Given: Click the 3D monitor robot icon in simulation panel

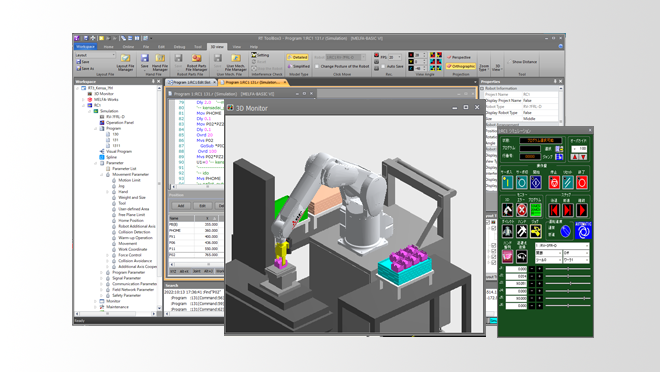Looking at the screenshot, I should point(508,210).
